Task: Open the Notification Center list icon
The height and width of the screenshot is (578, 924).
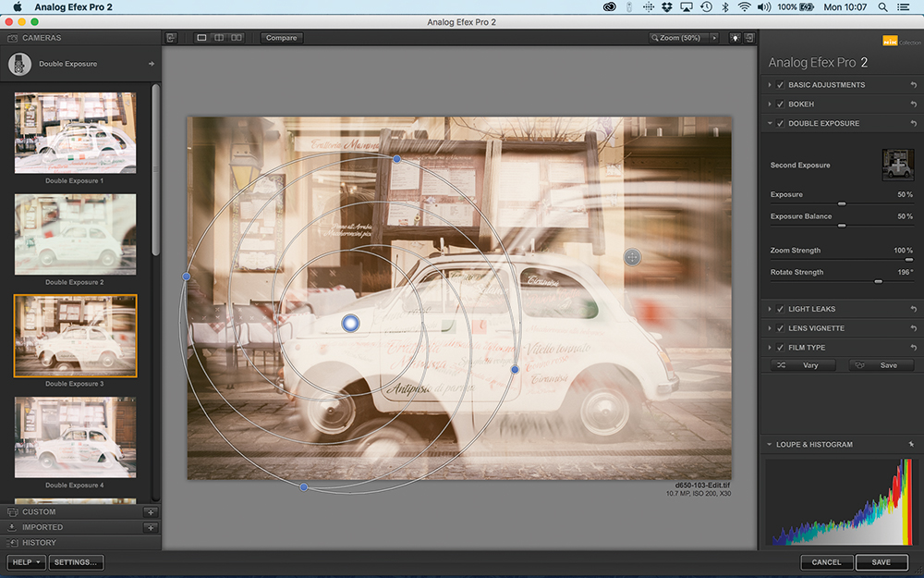Action: coord(903,7)
